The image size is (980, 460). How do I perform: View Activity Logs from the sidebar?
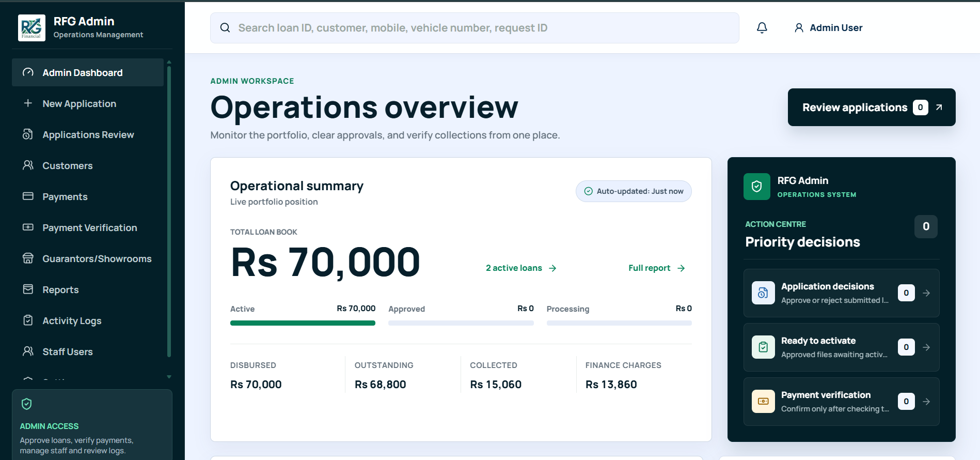(88, 320)
